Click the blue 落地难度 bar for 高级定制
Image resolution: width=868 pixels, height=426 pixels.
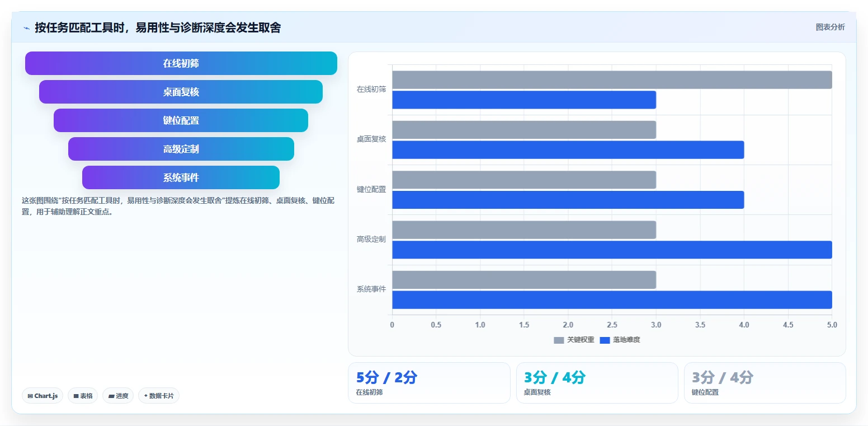(x=612, y=250)
